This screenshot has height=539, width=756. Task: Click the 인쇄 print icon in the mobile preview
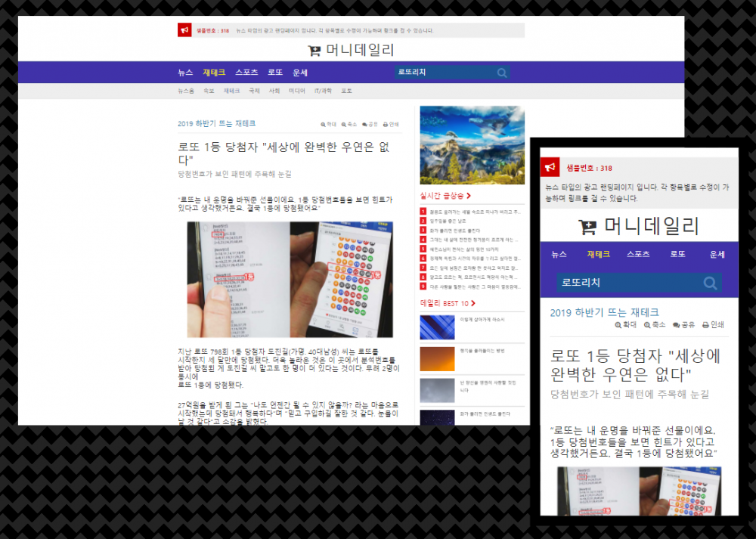[x=706, y=325]
